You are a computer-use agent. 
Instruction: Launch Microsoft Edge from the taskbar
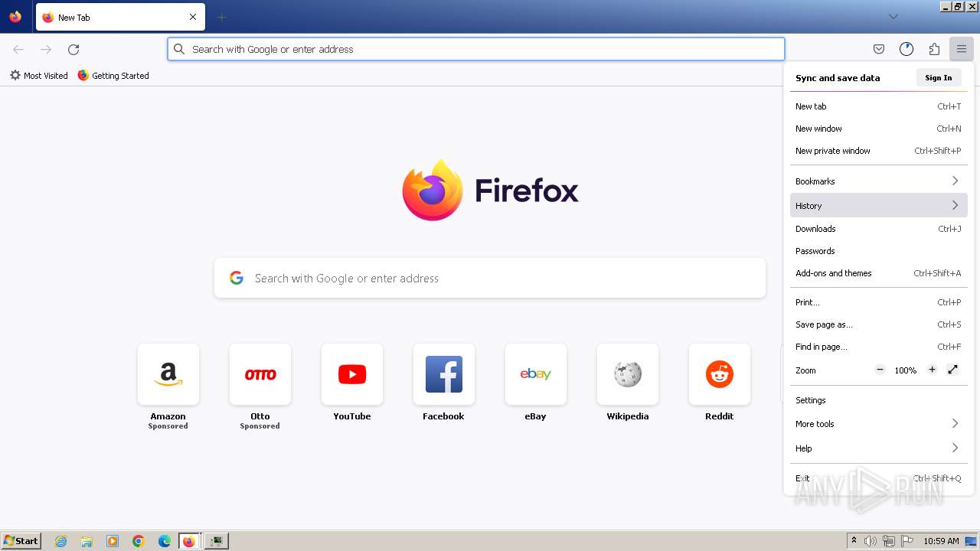tap(165, 541)
